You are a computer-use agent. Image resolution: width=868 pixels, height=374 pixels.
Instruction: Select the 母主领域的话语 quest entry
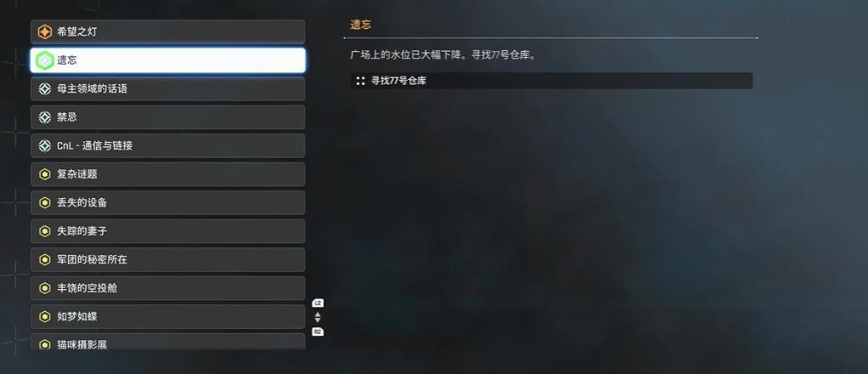(x=167, y=89)
